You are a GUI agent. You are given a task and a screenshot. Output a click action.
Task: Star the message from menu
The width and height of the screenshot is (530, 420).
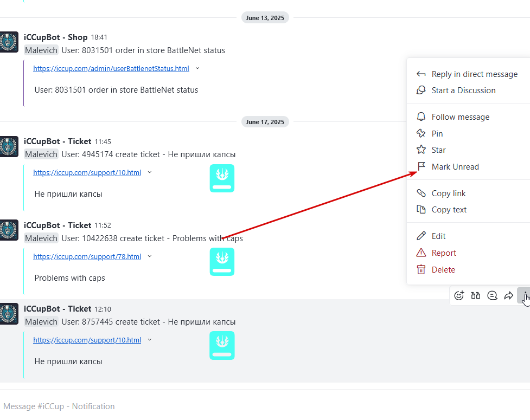click(x=468, y=150)
